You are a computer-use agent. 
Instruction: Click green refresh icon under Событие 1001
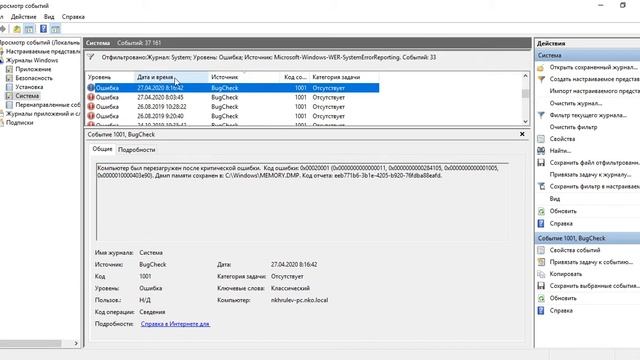[x=541, y=298]
